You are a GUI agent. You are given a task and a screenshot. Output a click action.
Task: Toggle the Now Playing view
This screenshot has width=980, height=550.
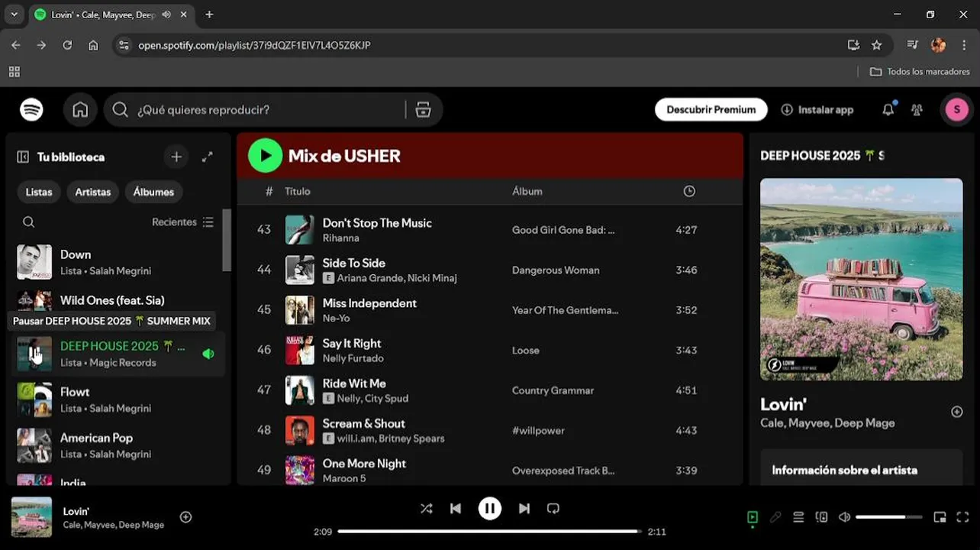[x=753, y=517]
